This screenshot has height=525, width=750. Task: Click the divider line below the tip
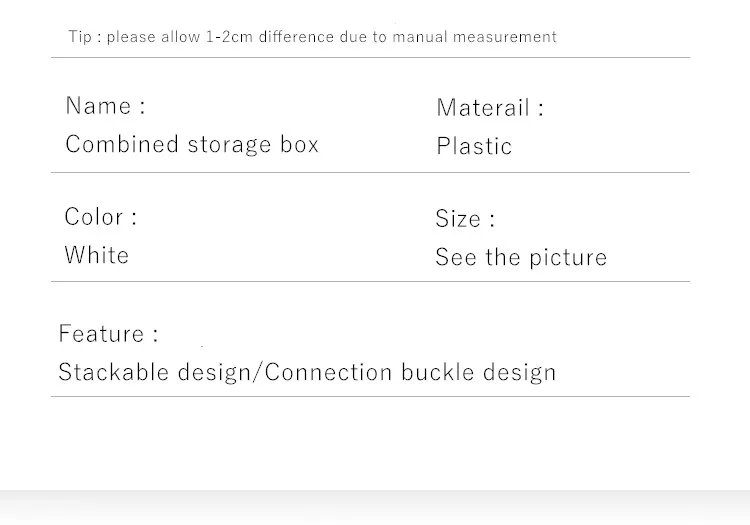[x=370, y=57]
